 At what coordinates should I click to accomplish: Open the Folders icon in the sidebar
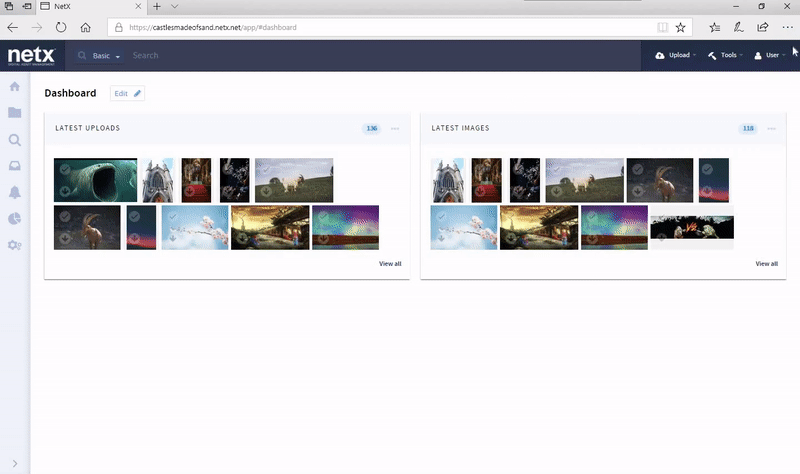click(x=14, y=113)
